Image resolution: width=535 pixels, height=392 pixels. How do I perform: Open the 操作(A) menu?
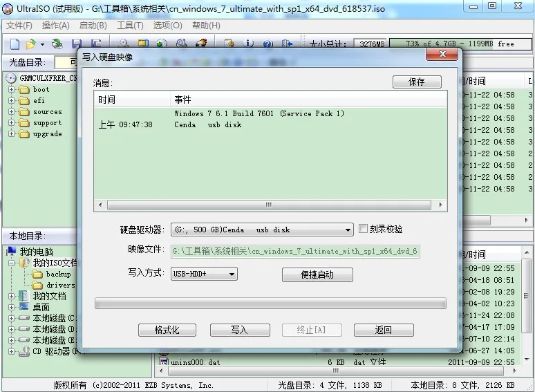click(x=55, y=26)
